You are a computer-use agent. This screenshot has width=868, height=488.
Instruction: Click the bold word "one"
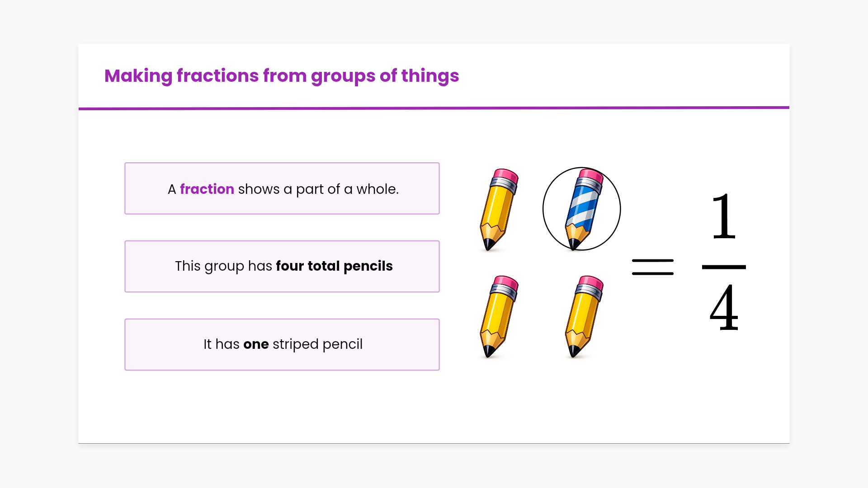click(x=256, y=344)
